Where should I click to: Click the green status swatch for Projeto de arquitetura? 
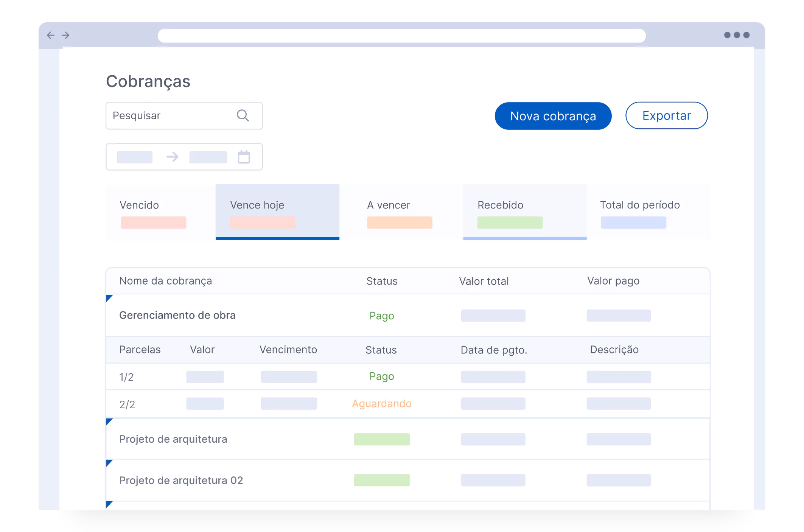[x=382, y=439]
